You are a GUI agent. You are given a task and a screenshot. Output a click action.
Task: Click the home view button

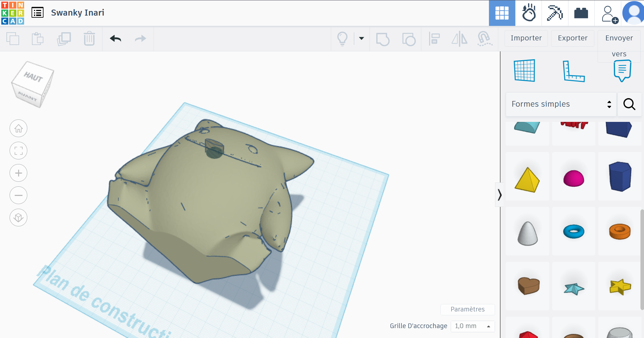pyautogui.click(x=18, y=128)
